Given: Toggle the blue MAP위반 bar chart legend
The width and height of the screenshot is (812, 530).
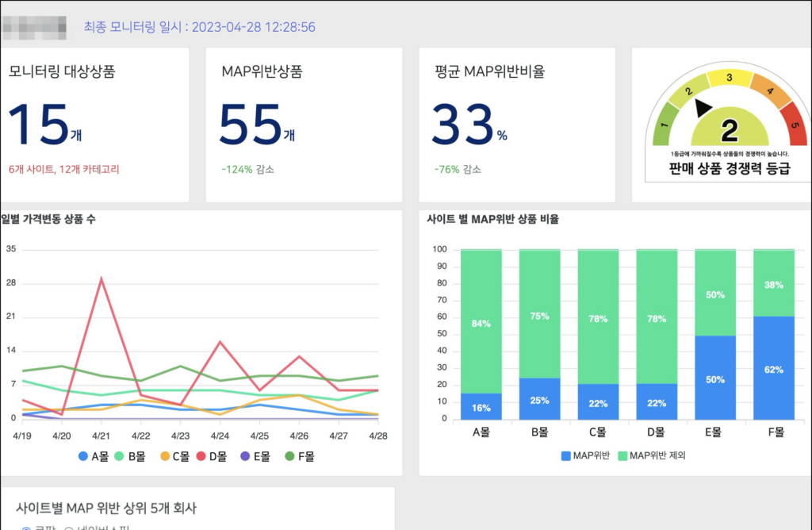Looking at the screenshot, I should [x=566, y=456].
